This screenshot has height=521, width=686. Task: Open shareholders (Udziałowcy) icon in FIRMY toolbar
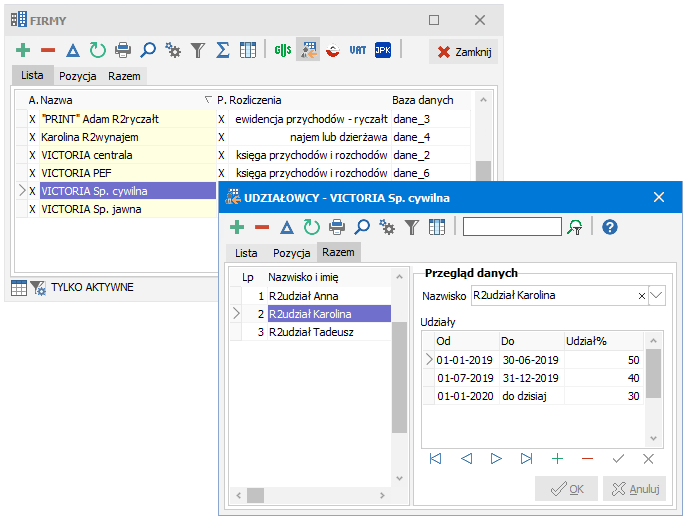308,49
